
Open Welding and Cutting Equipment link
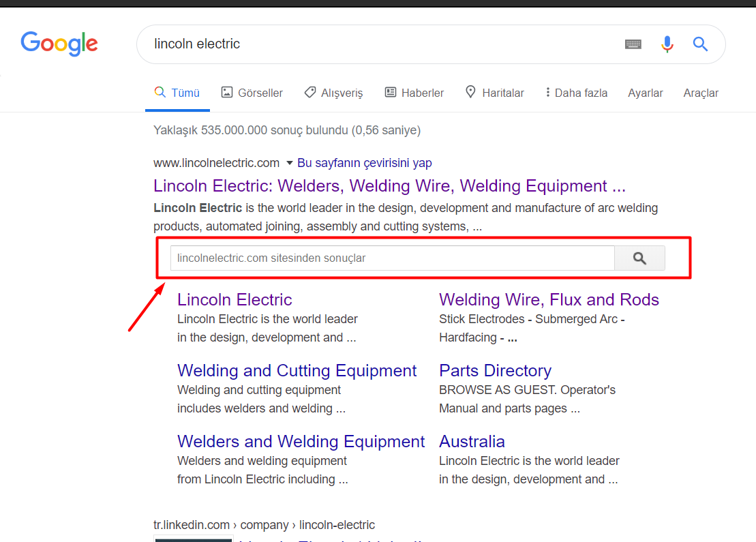(297, 370)
